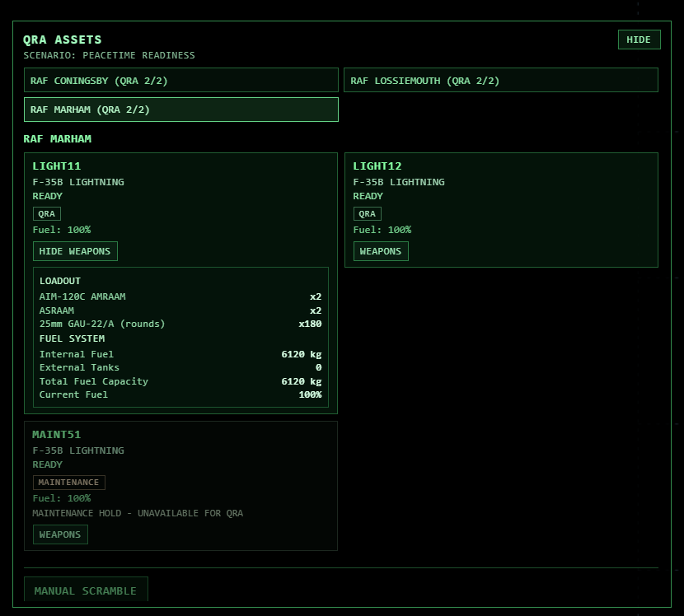Click the QRA ASSETS panel title
Image resolution: width=684 pixels, height=616 pixels.
tap(63, 40)
